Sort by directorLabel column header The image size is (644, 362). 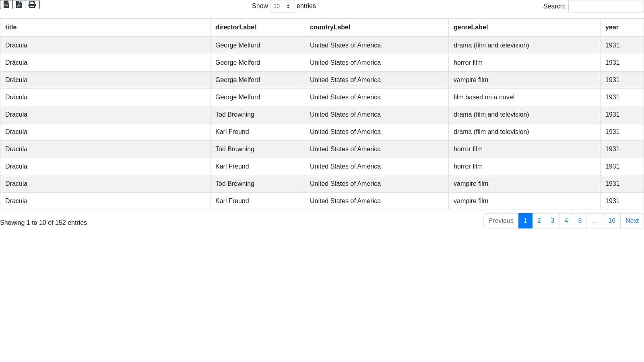(x=235, y=27)
